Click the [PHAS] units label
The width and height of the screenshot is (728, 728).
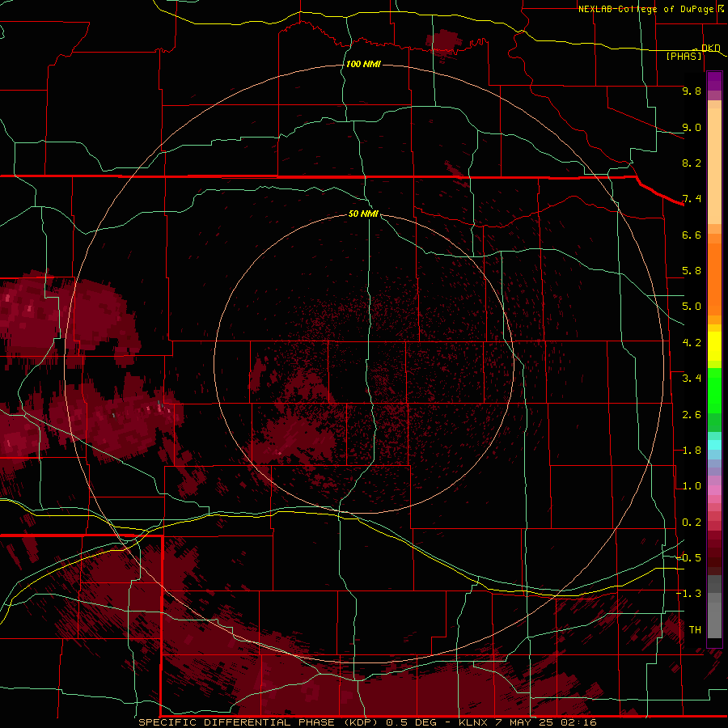pyautogui.click(x=684, y=56)
